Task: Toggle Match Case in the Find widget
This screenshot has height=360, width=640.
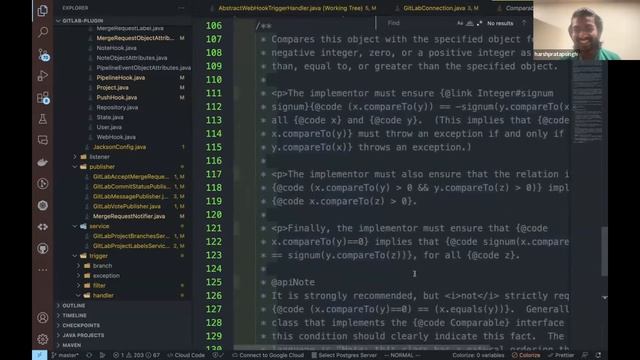Action: point(460,23)
